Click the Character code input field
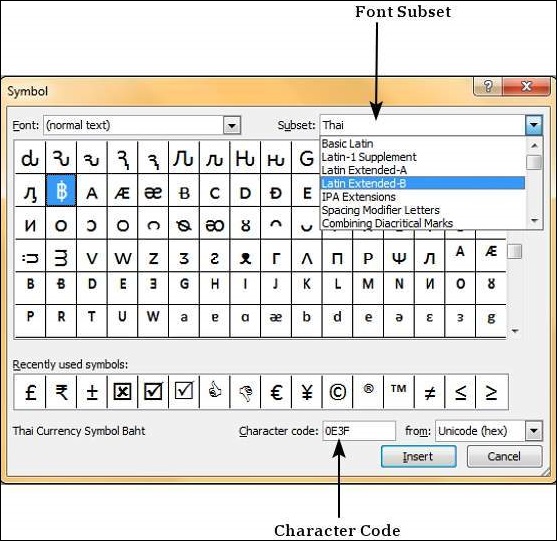Image resolution: width=557 pixels, height=541 pixels. [x=359, y=431]
